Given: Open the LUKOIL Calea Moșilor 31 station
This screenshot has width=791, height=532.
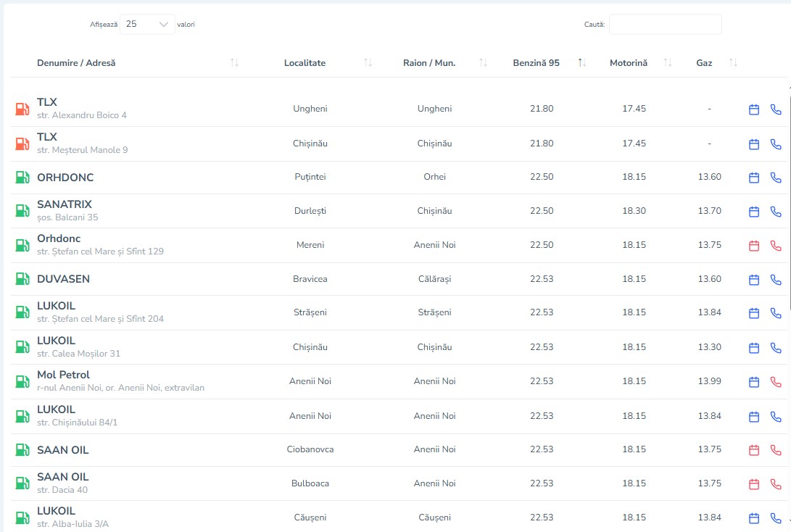Looking at the screenshot, I should 57,341.
